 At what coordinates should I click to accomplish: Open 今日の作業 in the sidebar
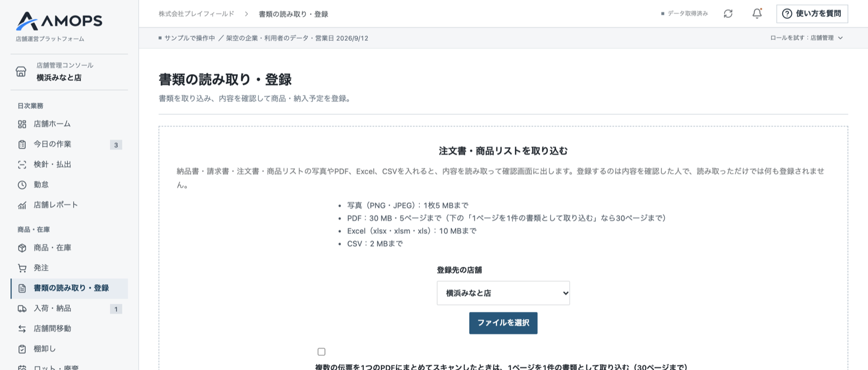[69, 144]
